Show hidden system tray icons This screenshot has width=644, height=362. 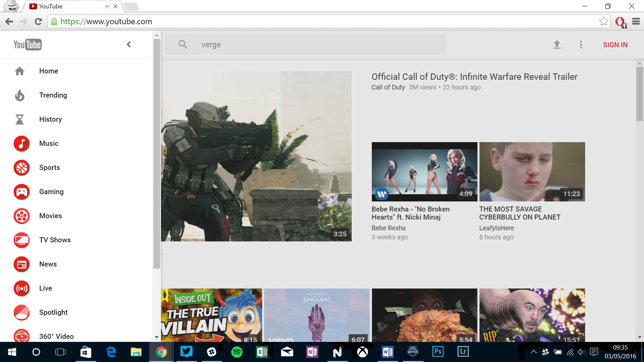click(533, 352)
